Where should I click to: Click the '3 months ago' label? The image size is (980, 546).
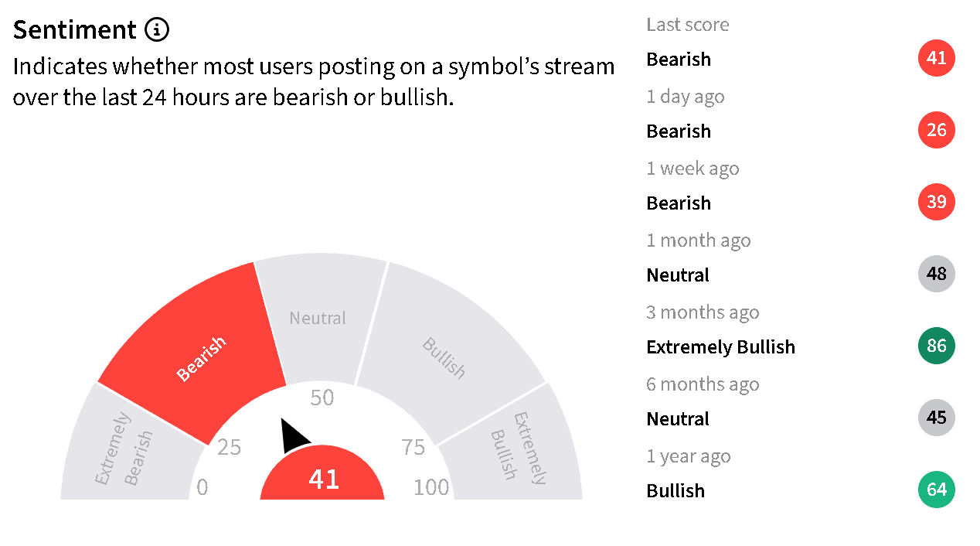pos(703,312)
